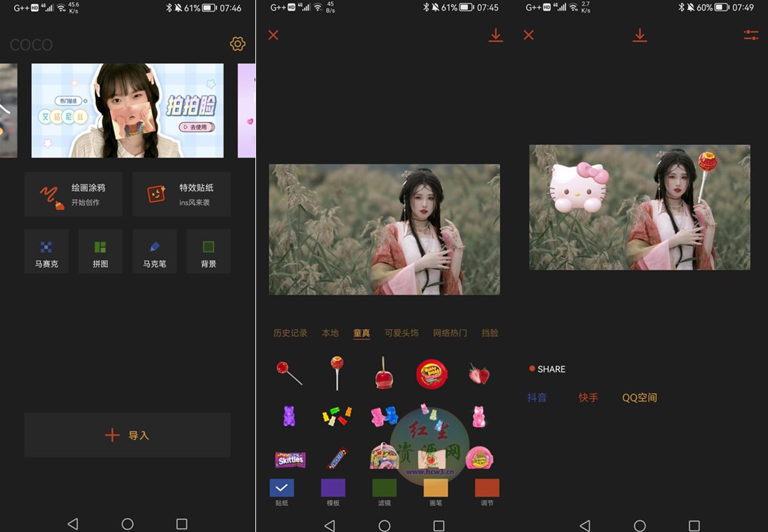This screenshot has width=768, height=532.
Task: Tap Android home circle on sticker editor screen
Action: pyautogui.click(x=384, y=525)
